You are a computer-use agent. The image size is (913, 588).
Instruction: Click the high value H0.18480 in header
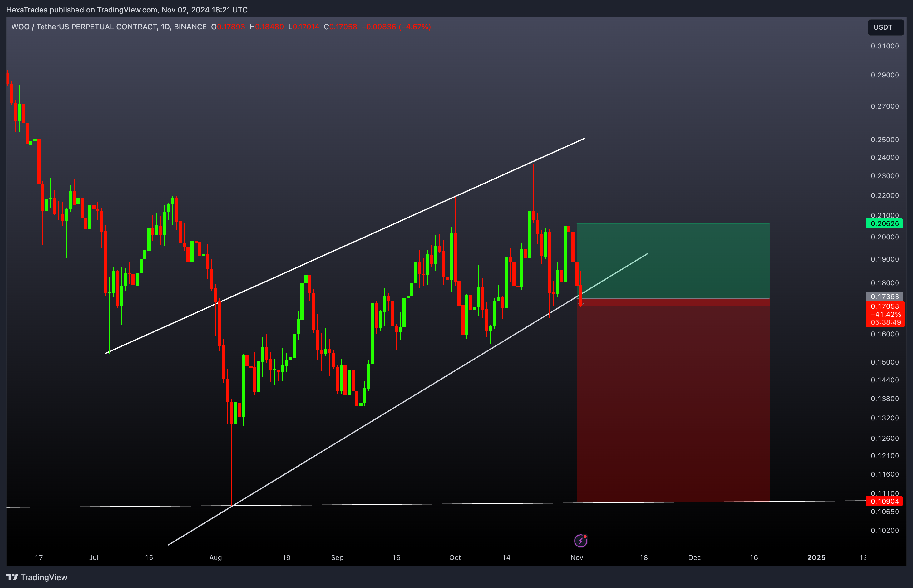point(266,27)
